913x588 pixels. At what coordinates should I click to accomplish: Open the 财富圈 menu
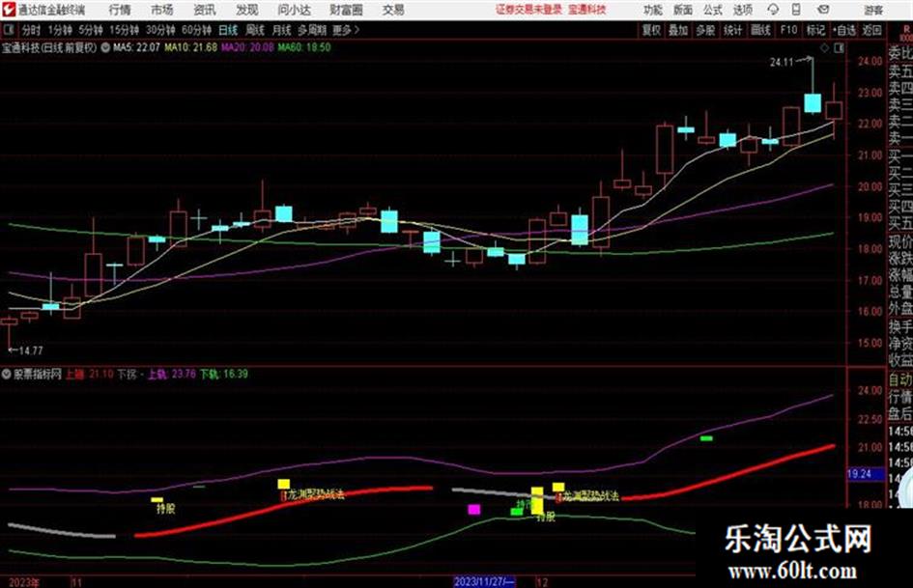tap(346, 10)
